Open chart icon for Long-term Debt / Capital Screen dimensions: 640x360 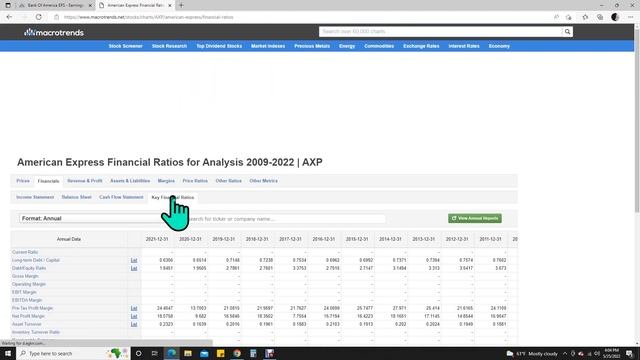click(x=134, y=260)
